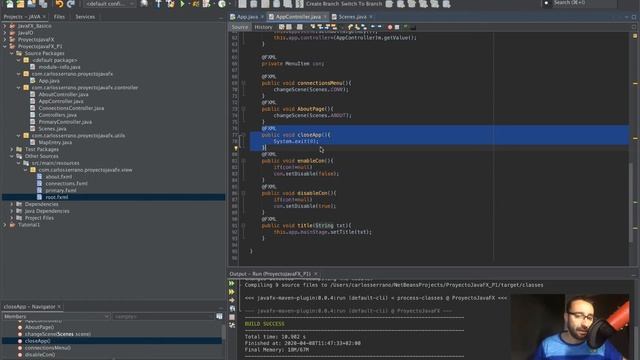Switch to the Services tab
The width and height of the screenshot is (640, 360).
[85, 17]
